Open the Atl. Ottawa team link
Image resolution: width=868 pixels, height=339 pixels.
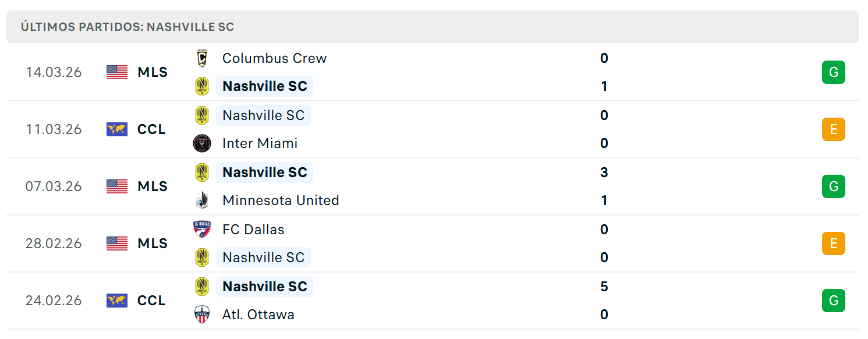(x=258, y=315)
